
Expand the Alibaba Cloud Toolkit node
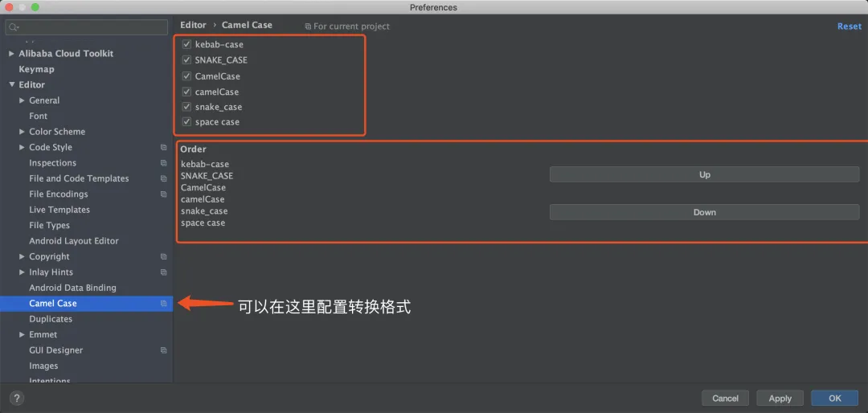11,53
